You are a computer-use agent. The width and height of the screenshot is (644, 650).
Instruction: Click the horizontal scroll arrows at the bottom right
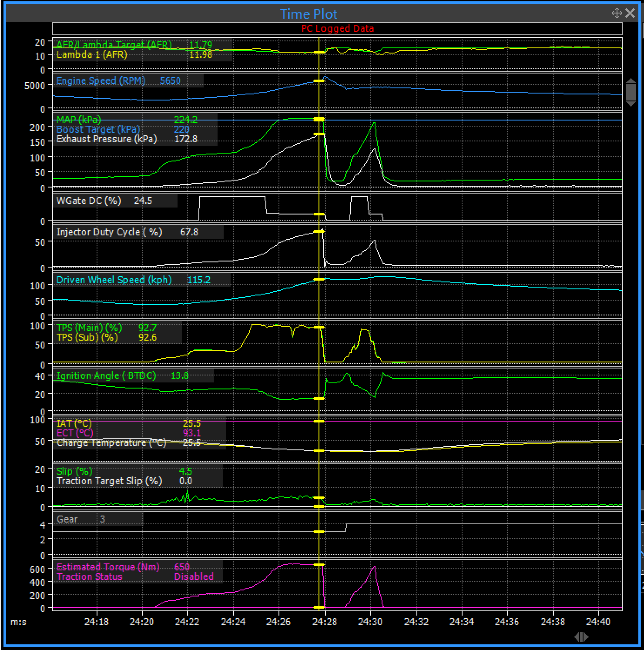click(x=581, y=637)
